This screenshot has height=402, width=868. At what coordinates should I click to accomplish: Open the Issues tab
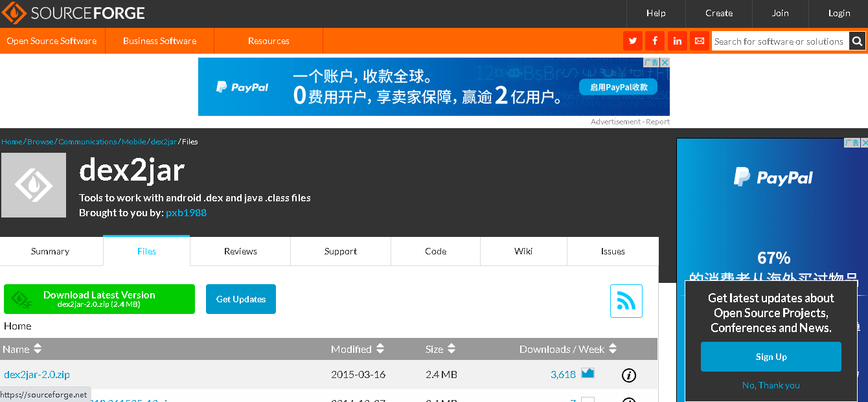(613, 251)
